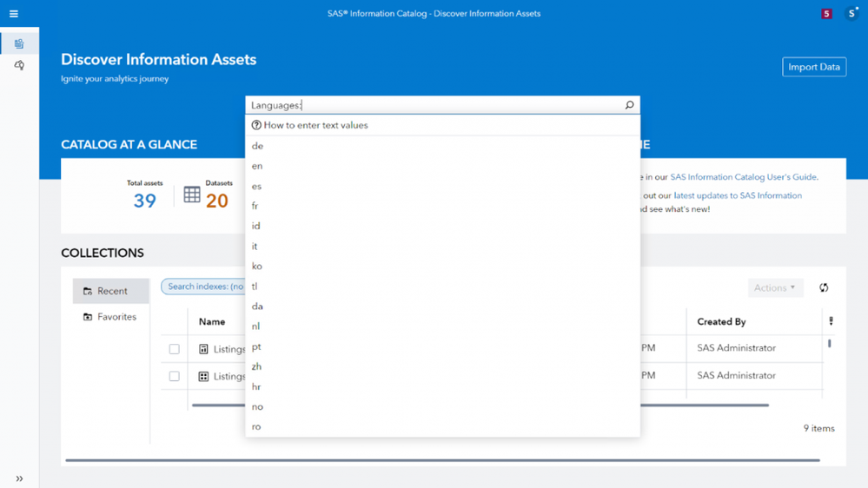Open the second sidebar discovery agents icon
Image resolution: width=868 pixels, height=488 pixels.
coord(19,65)
